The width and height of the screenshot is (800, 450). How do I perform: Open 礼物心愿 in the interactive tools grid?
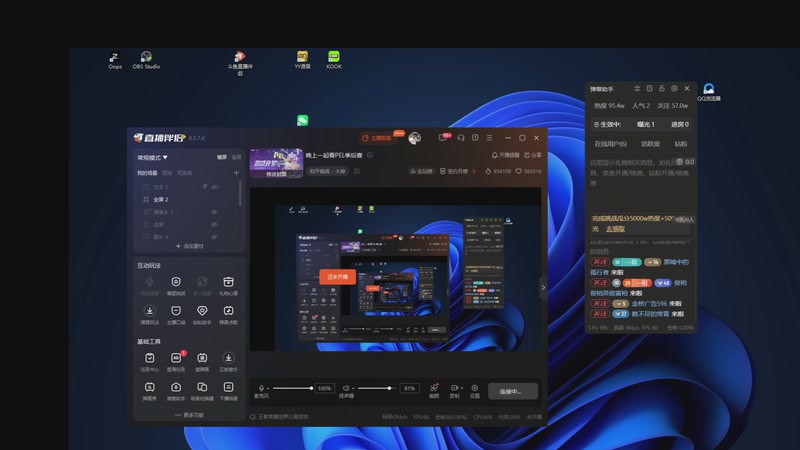229,286
